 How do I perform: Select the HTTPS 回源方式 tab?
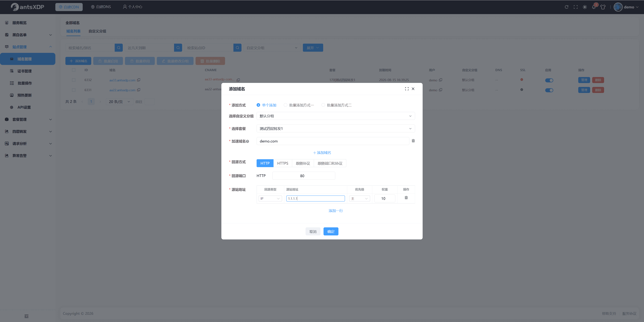(x=283, y=163)
